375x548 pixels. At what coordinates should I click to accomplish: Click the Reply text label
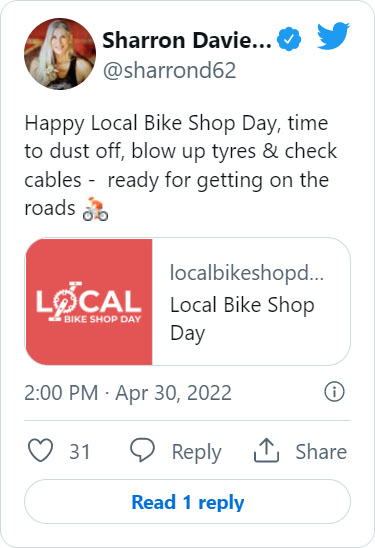point(196,452)
